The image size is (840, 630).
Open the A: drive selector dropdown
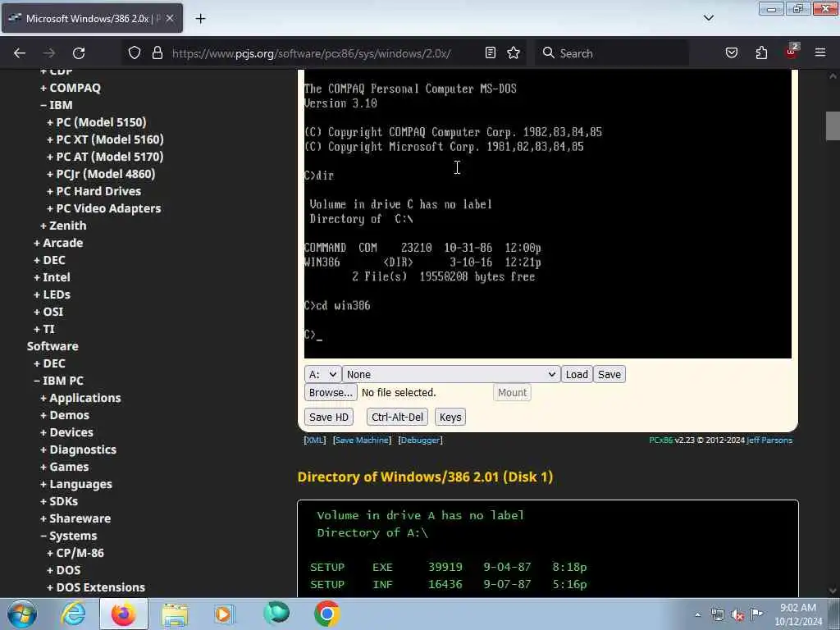pos(322,374)
